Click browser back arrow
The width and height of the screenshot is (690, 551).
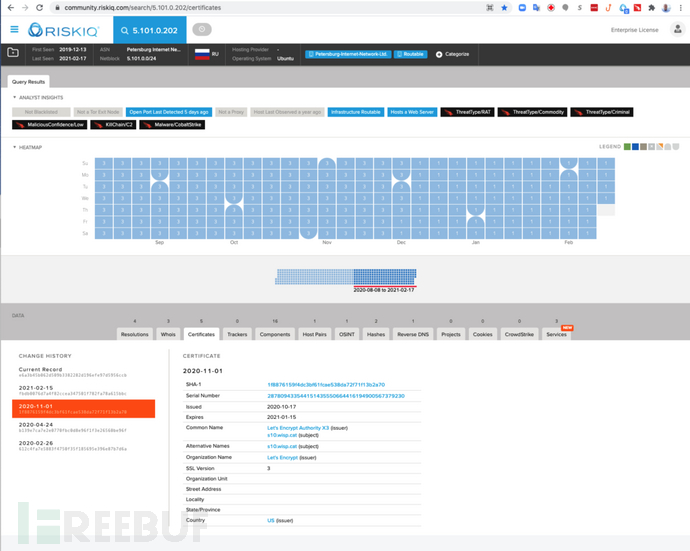[x=11, y=7]
